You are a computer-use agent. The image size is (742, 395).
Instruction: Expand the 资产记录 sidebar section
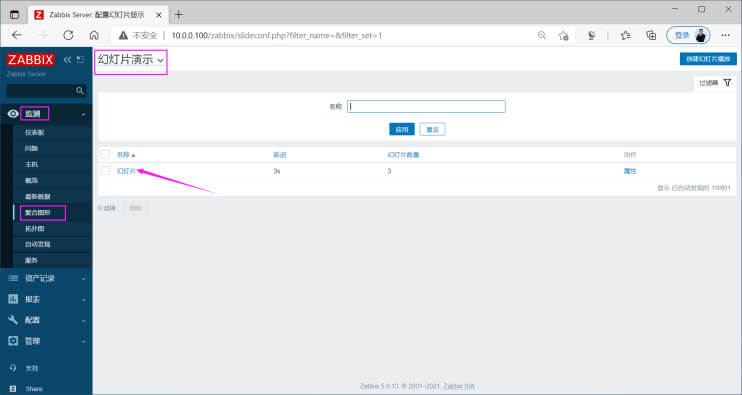pos(46,278)
